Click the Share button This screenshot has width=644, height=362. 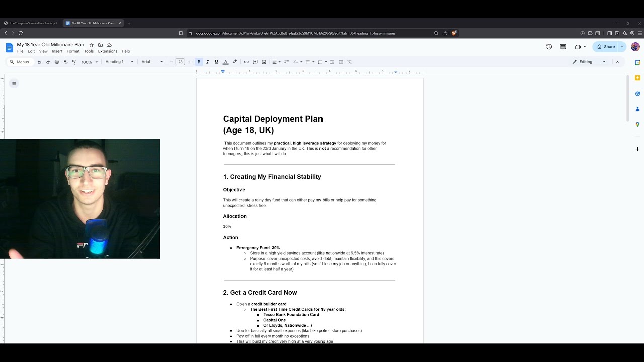point(605,47)
